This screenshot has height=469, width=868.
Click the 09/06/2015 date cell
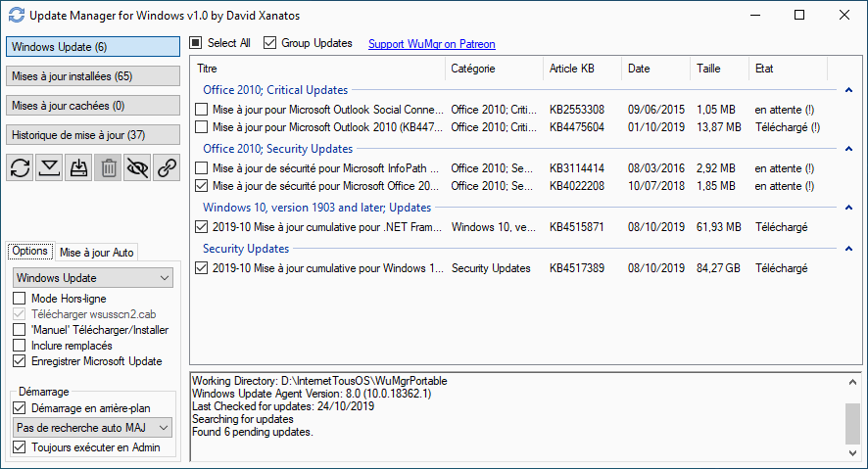pyautogui.click(x=656, y=110)
